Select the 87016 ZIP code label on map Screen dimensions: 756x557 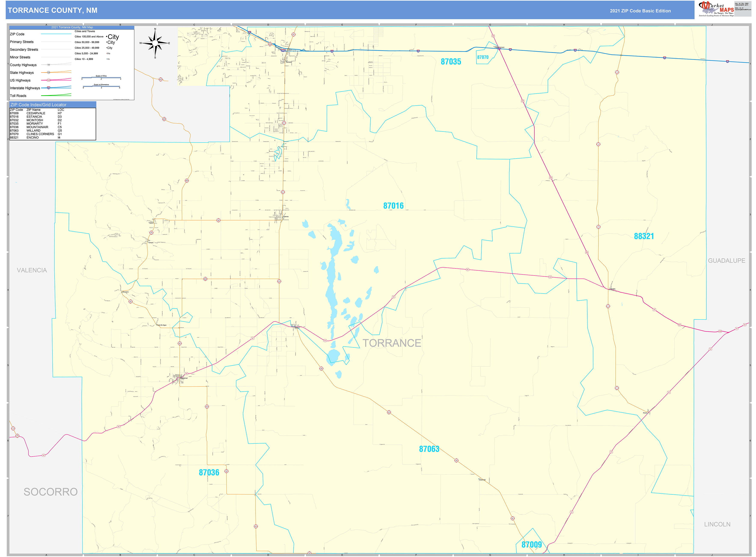[393, 206]
